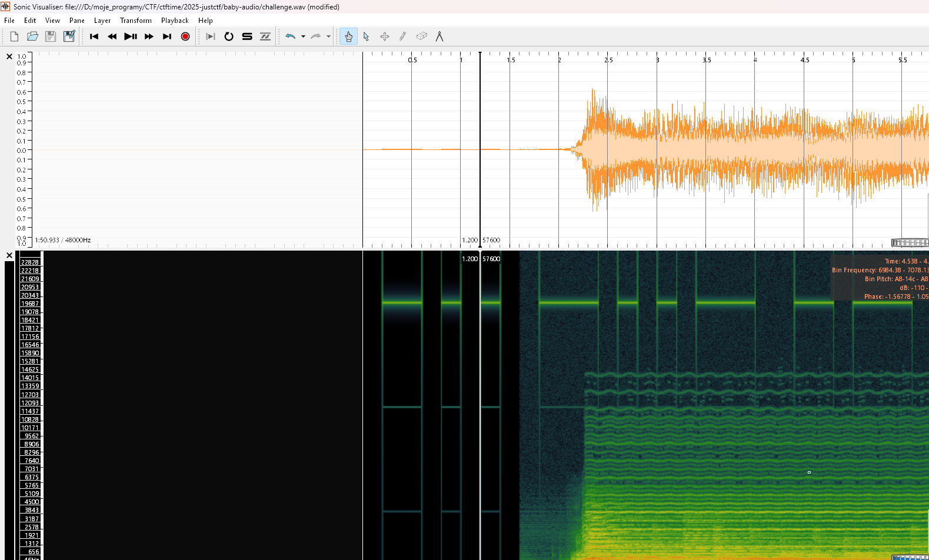This screenshot has height=560, width=929.
Task: Open the Transform menu
Action: point(135,21)
